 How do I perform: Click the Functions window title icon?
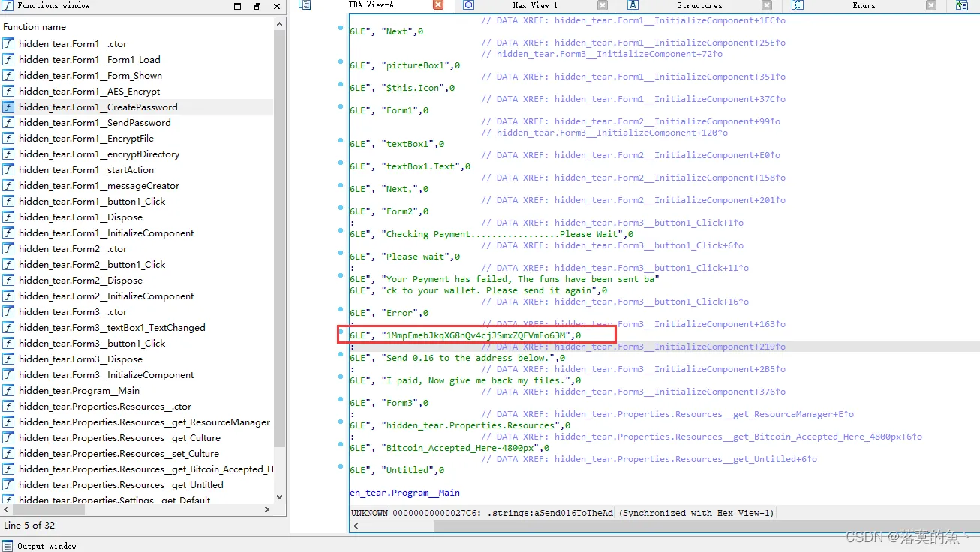[x=8, y=6]
